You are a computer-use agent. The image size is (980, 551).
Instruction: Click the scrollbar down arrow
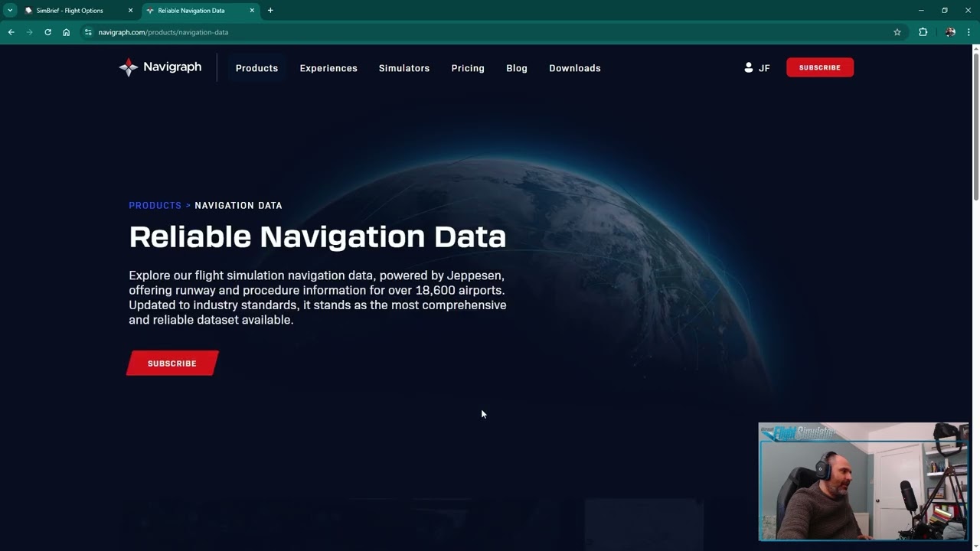coord(975,546)
